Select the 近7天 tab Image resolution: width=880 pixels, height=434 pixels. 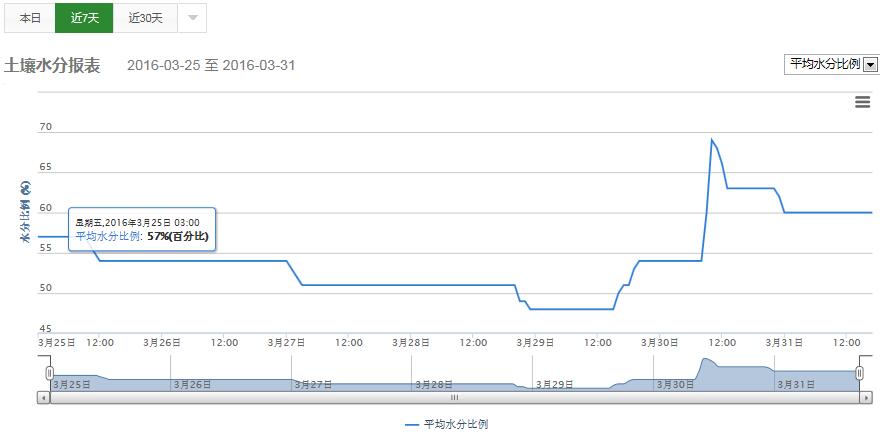84,18
